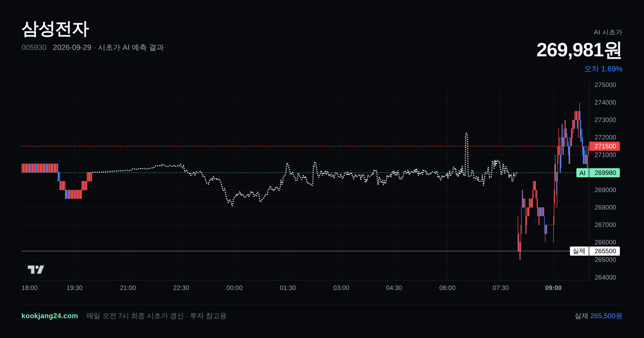Click the 267000 price axis label
The height and width of the screenshot is (338, 644).
pos(605,225)
